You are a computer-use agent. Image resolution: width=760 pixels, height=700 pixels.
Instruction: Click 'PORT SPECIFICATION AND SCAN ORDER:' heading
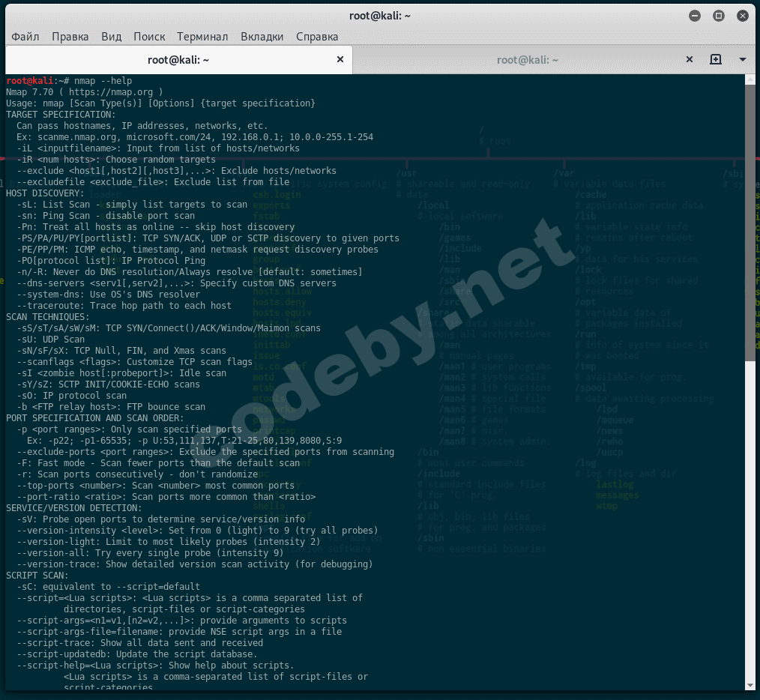click(x=95, y=418)
